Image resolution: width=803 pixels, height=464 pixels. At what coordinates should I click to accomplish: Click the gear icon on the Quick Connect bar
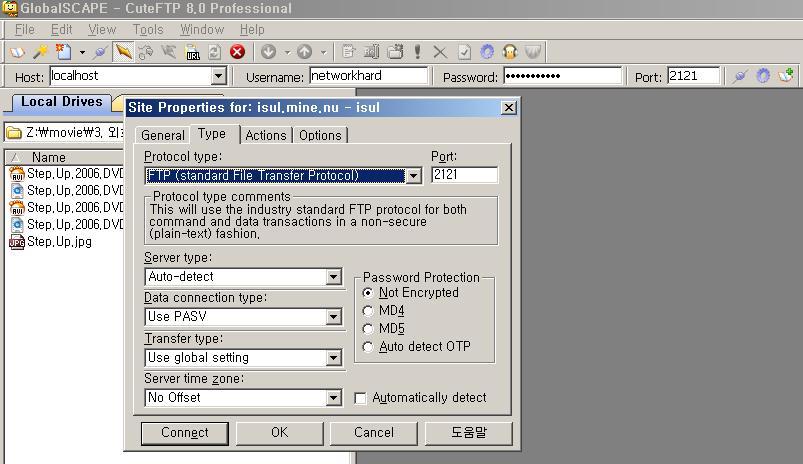(x=763, y=77)
